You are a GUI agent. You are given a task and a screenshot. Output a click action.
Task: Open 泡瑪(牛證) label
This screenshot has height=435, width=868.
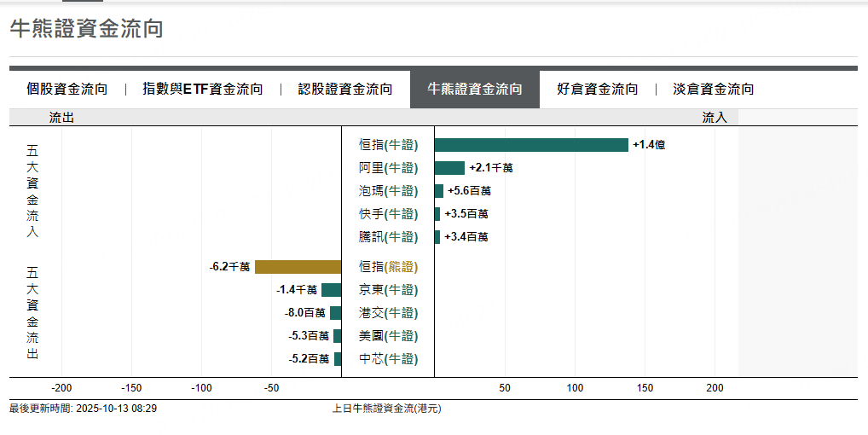click(388, 191)
